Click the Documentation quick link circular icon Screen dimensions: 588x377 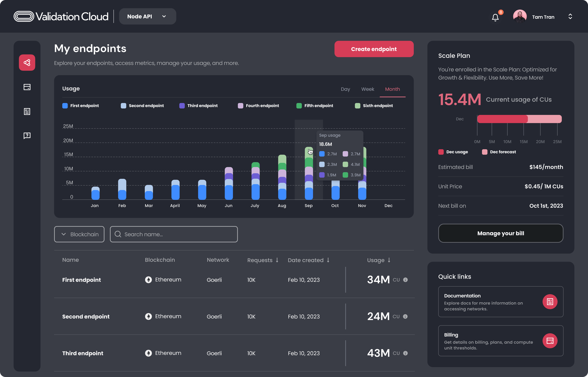[x=550, y=302]
